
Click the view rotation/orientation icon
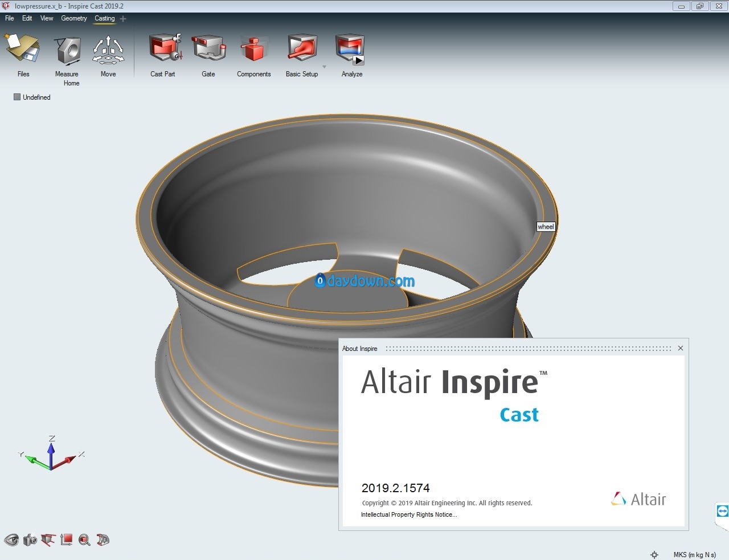tap(48, 539)
